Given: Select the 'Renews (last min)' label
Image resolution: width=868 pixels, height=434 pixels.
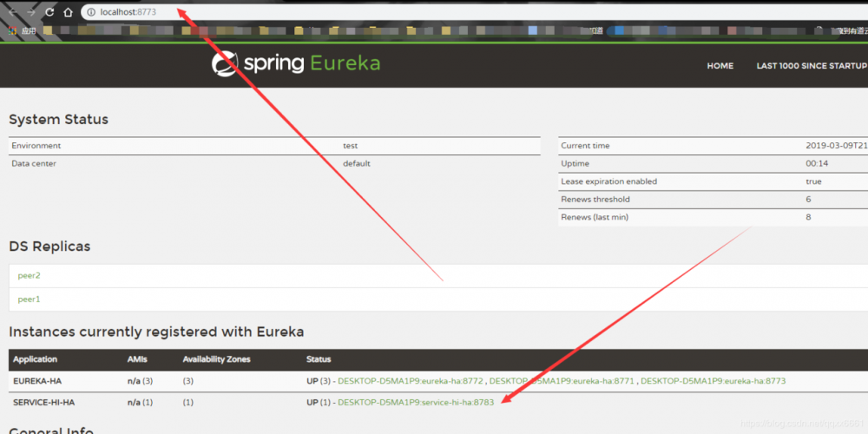Looking at the screenshot, I should pos(595,217).
